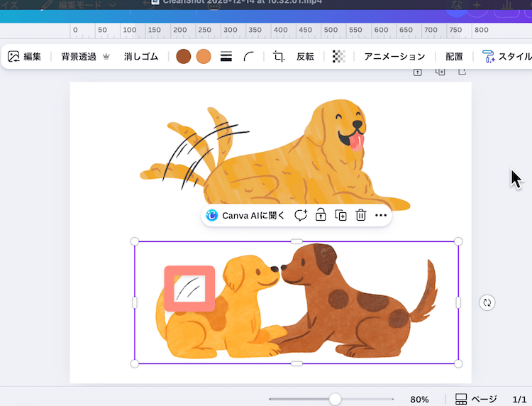Click the top-center edge resize handle
The height and width of the screenshot is (406, 532).
click(x=297, y=241)
